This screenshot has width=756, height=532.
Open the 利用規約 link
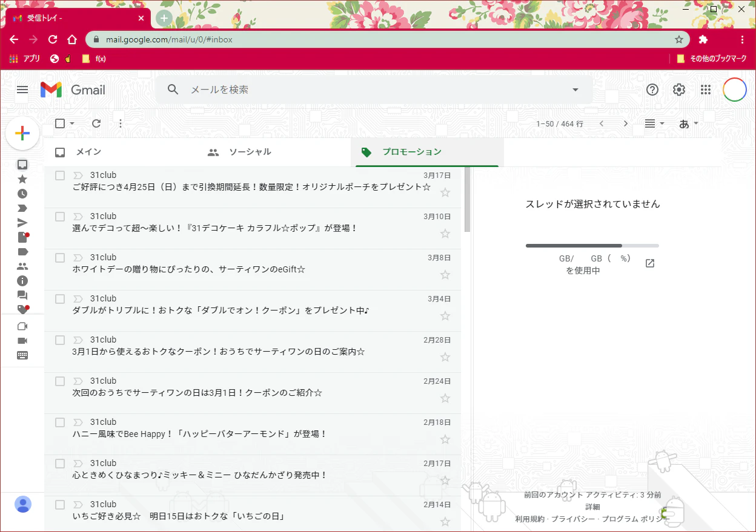(x=529, y=519)
